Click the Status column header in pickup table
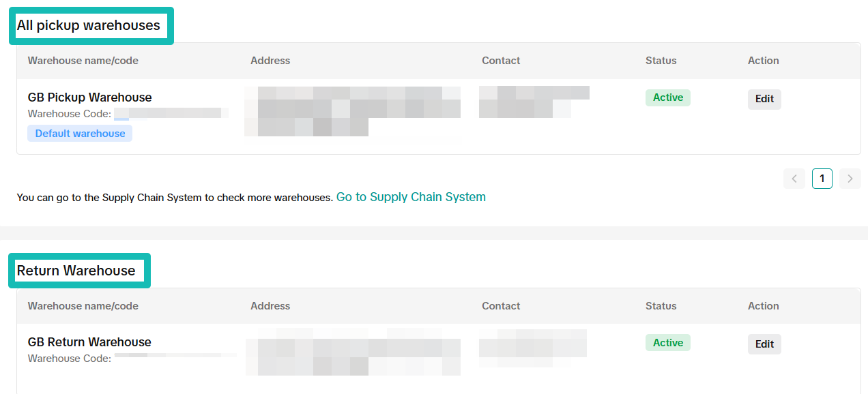 (x=661, y=60)
